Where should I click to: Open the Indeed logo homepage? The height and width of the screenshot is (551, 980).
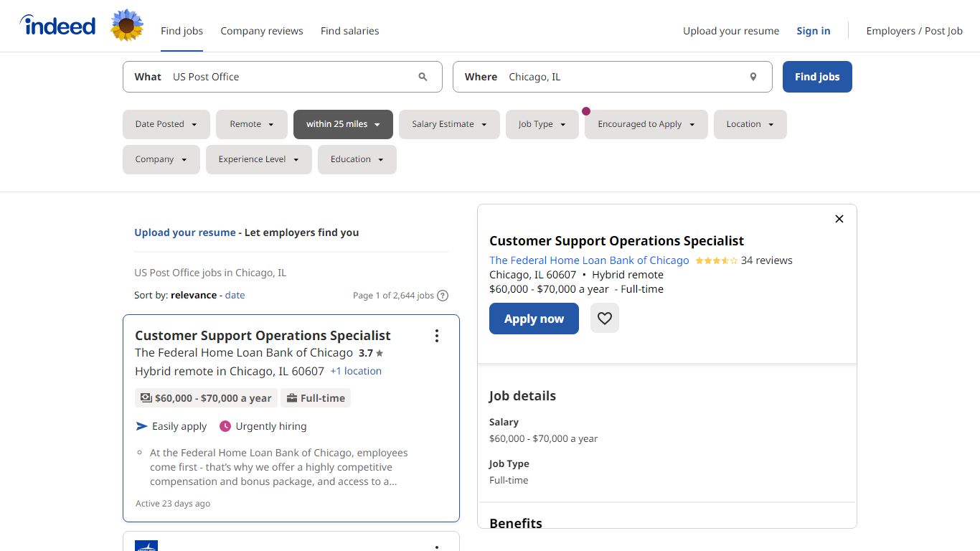tap(57, 25)
